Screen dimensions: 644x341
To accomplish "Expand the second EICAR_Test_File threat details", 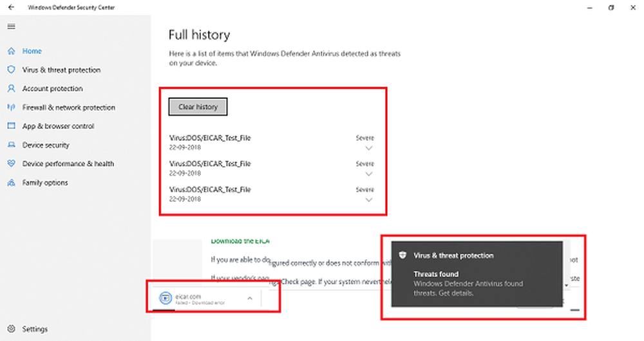I will 368,174.
